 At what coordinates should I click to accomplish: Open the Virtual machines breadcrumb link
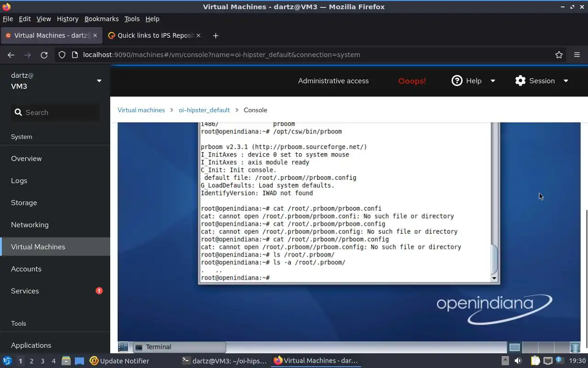141,110
